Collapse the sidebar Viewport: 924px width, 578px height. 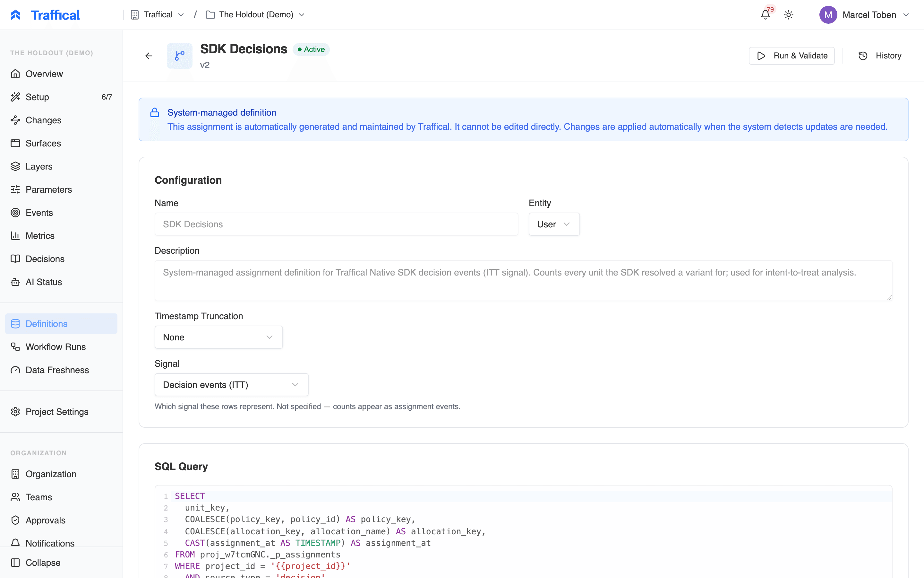(61, 563)
